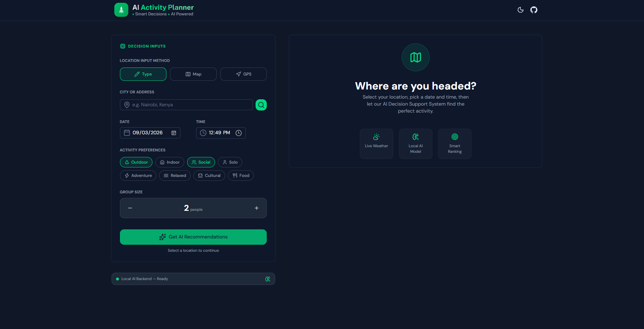Click the 'Select a location to continue' hint
The image size is (644, 329).
tap(193, 251)
